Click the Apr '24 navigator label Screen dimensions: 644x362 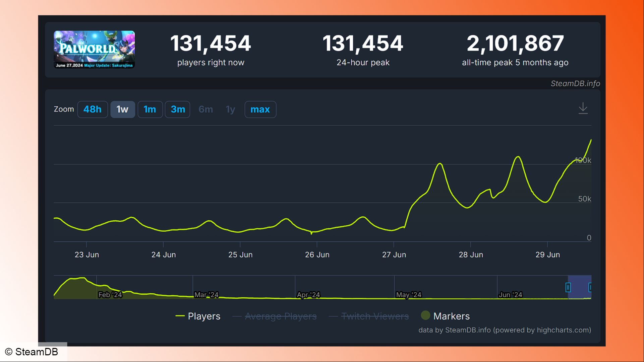pyautogui.click(x=308, y=295)
